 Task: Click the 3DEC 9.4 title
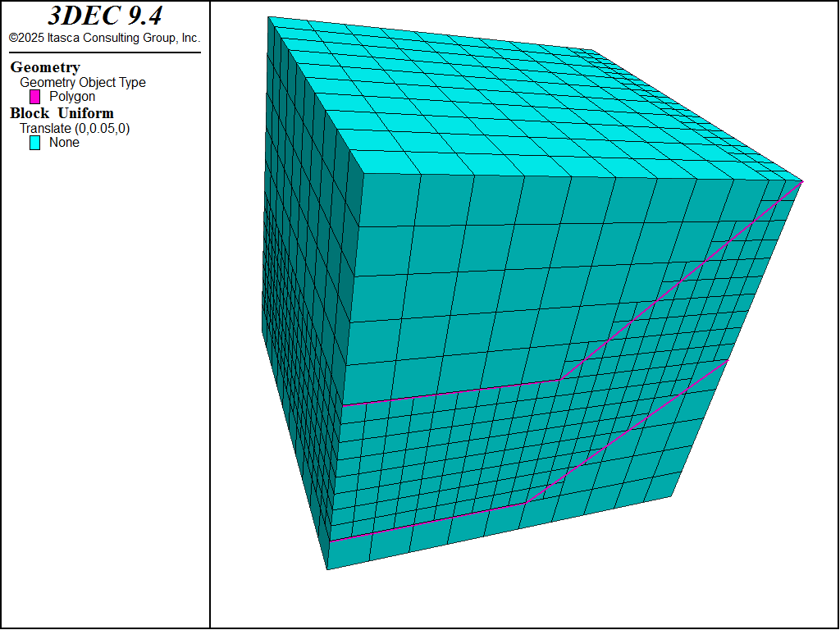(x=104, y=16)
